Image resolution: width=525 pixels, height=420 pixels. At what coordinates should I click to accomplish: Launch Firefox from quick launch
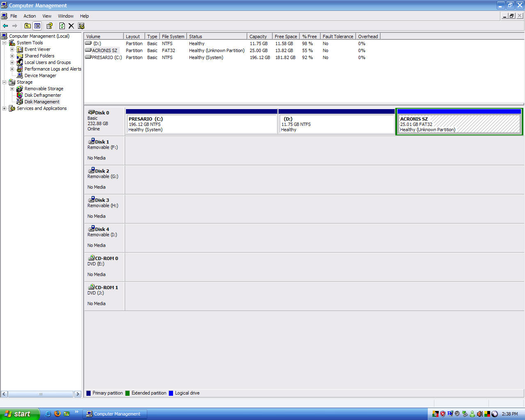coord(57,414)
